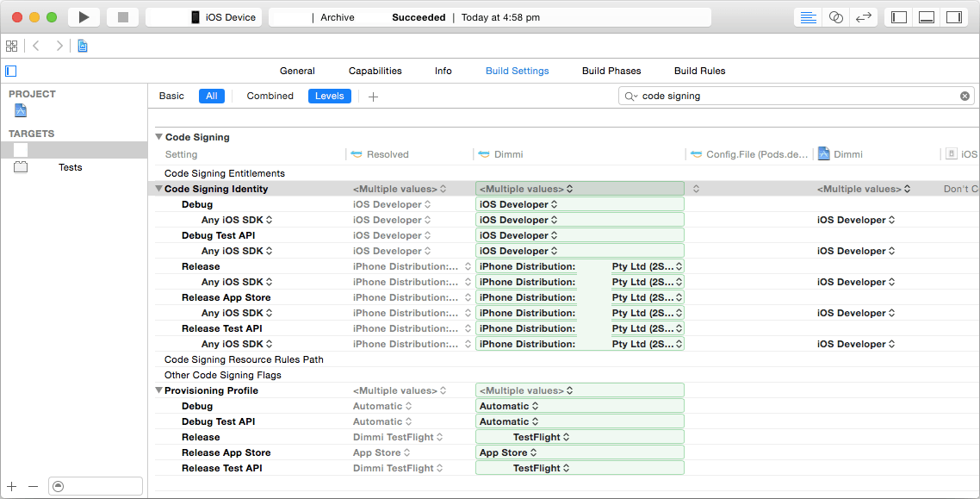Select the project icon under PROJECT
Image resolution: width=980 pixels, height=499 pixels.
pyautogui.click(x=21, y=110)
